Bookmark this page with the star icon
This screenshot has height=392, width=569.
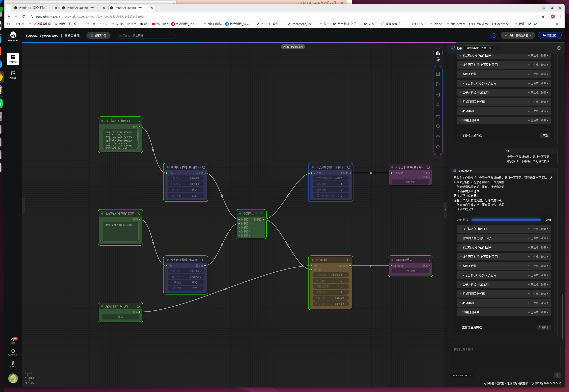tap(543, 17)
